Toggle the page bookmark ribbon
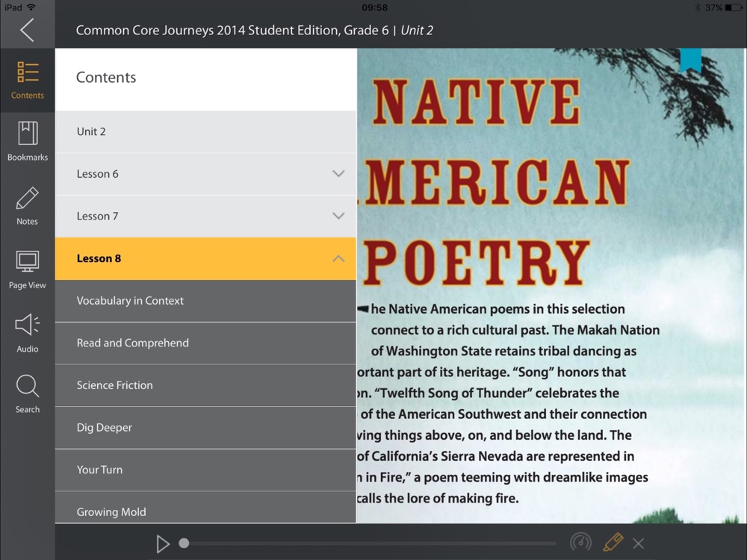This screenshot has width=747, height=560. coord(690,60)
